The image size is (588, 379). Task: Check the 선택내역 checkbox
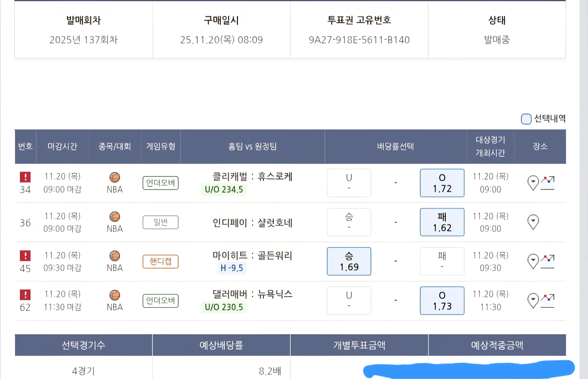tap(526, 119)
